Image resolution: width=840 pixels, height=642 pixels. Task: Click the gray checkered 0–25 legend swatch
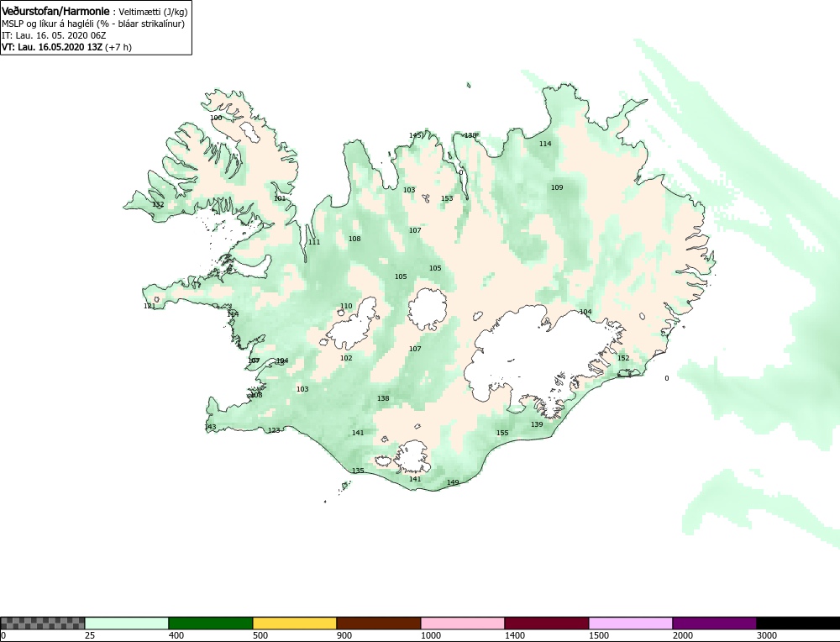click(42, 623)
